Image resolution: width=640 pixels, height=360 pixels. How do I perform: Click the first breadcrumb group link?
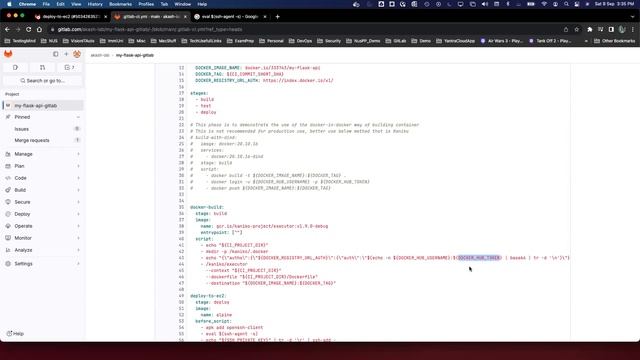coord(100,55)
